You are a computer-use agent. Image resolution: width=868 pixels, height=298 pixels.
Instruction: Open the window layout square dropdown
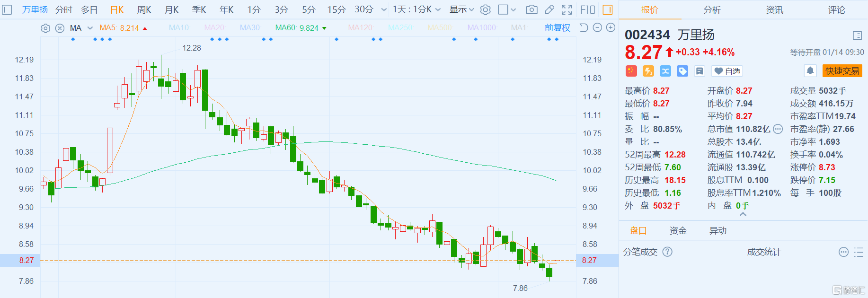[x=507, y=9]
